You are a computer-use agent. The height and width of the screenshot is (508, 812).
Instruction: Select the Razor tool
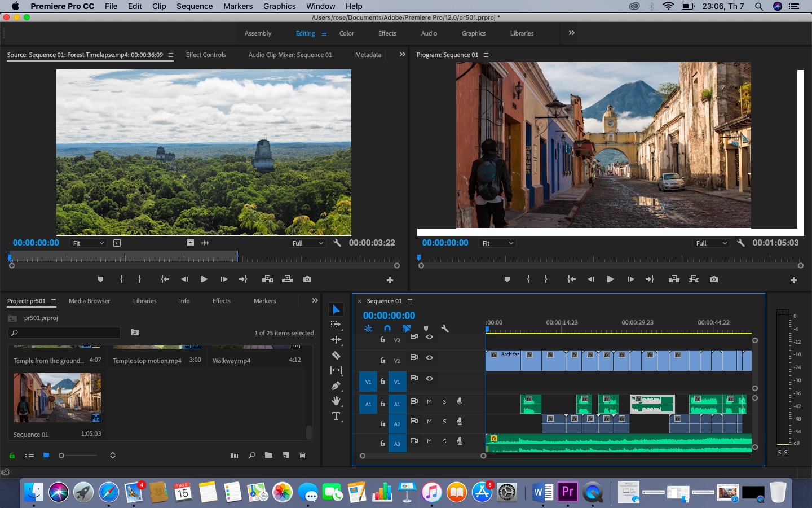pos(336,355)
